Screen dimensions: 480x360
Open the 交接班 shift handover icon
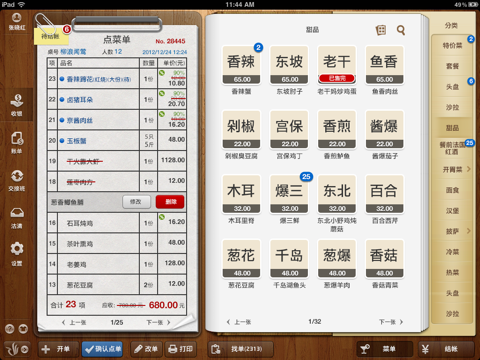point(17,180)
